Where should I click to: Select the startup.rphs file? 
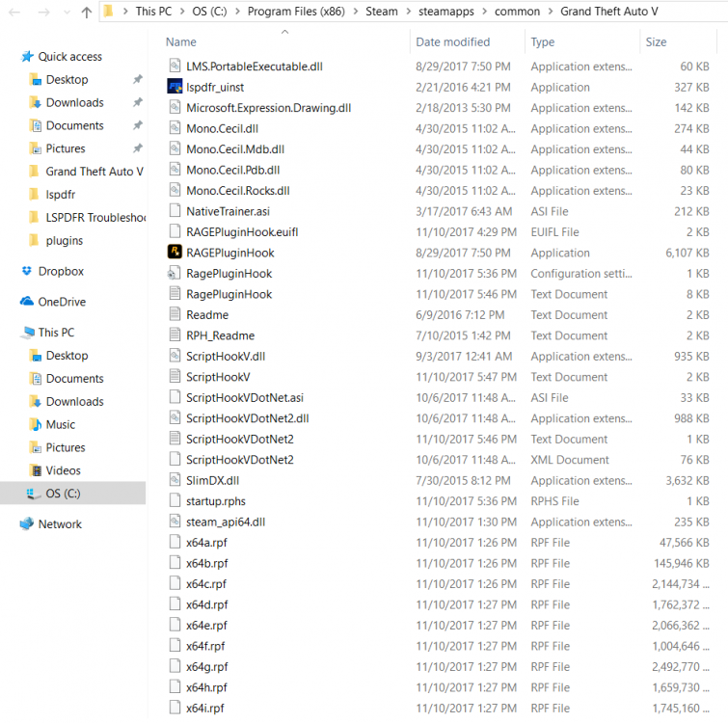coord(215,500)
